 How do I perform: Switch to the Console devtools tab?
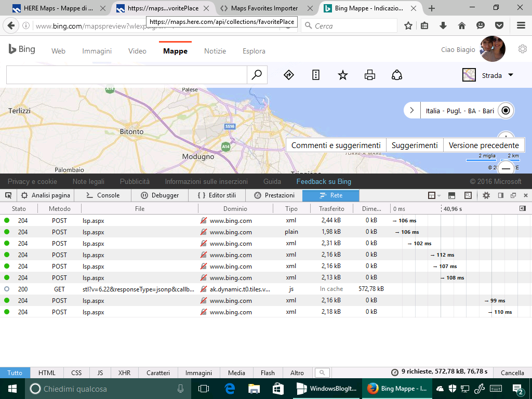[103, 195]
